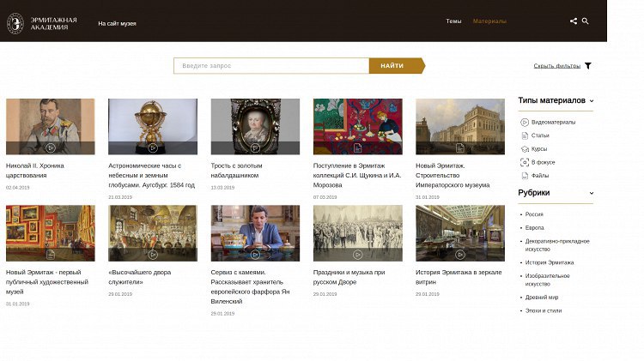Filter by Россия rubric
Image resolution: width=644 pixels, height=361 pixels.
[534, 214]
